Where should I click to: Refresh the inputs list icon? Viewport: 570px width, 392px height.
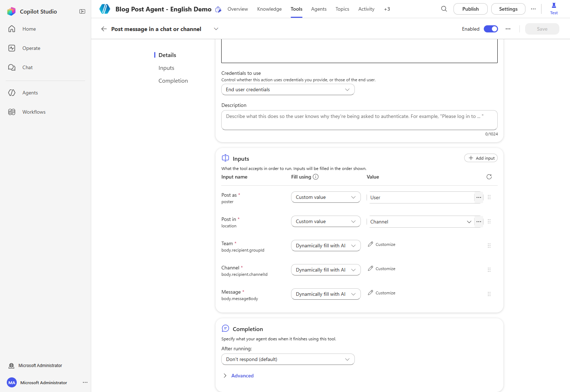[x=489, y=177]
